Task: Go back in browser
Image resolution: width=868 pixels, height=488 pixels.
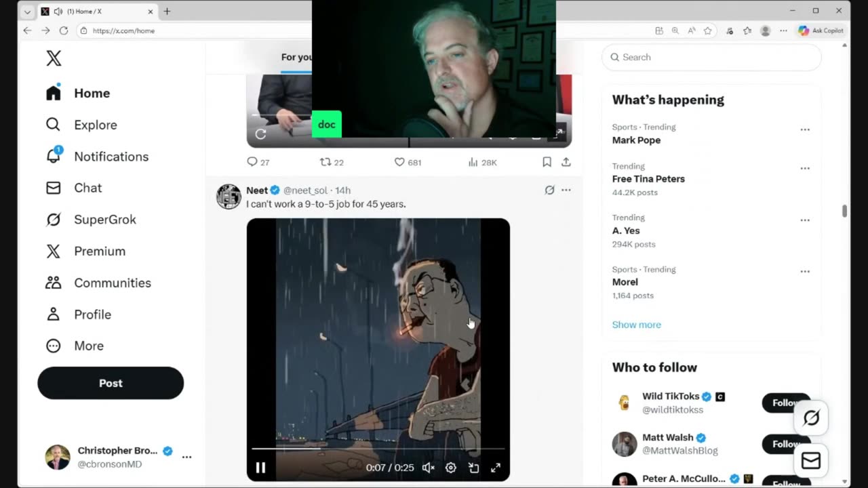Action: [x=27, y=30]
